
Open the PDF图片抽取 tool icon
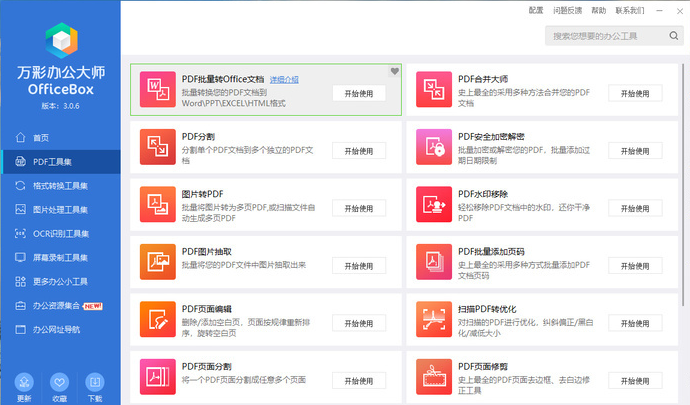tap(158, 262)
